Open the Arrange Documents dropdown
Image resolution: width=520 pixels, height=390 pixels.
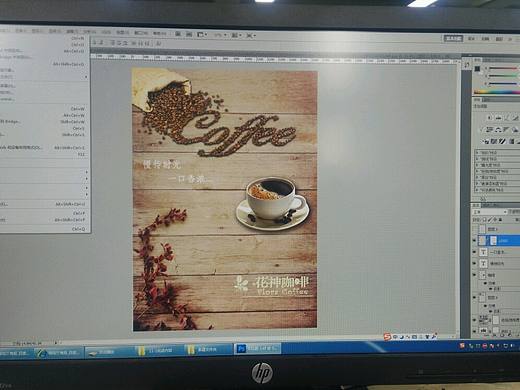pos(237,35)
